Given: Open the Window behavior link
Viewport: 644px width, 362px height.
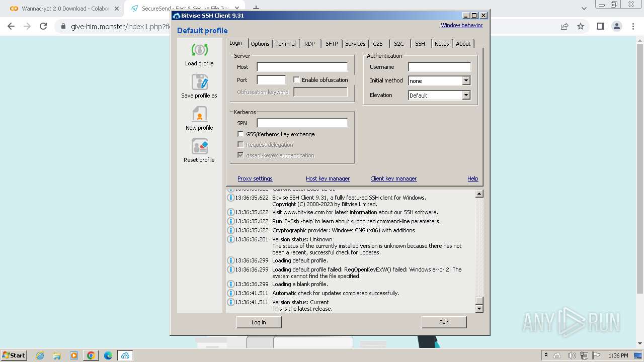Looking at the screenshot, I should click(461, 25).
